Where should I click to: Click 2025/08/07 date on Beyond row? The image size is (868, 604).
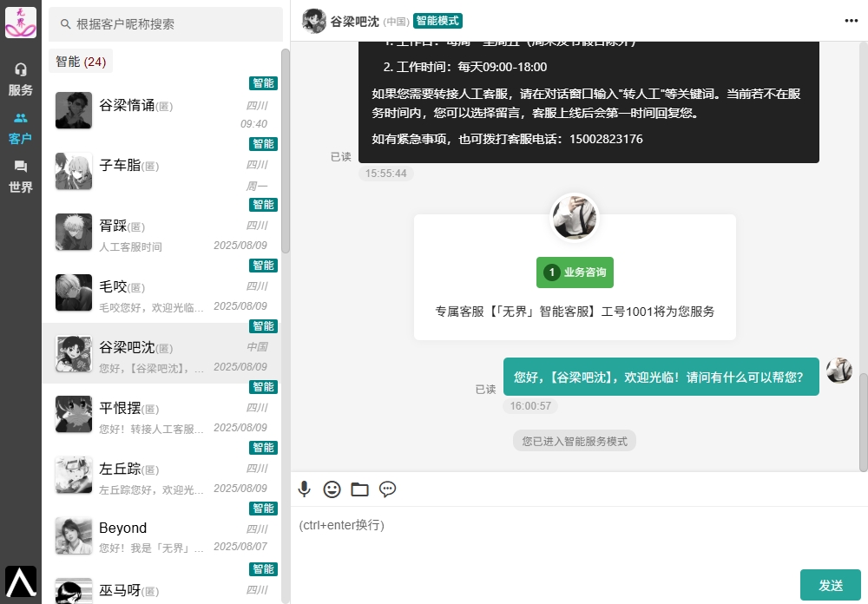click(x=240, y=547)
